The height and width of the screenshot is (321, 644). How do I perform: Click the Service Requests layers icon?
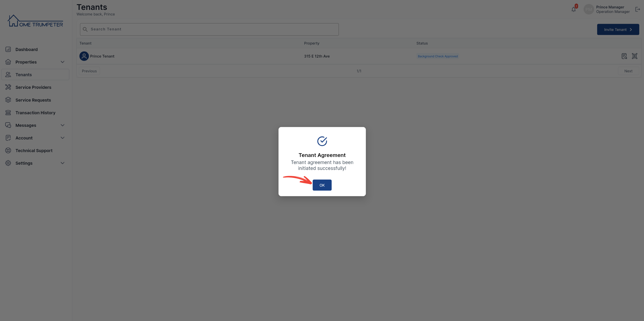[8, 100]
